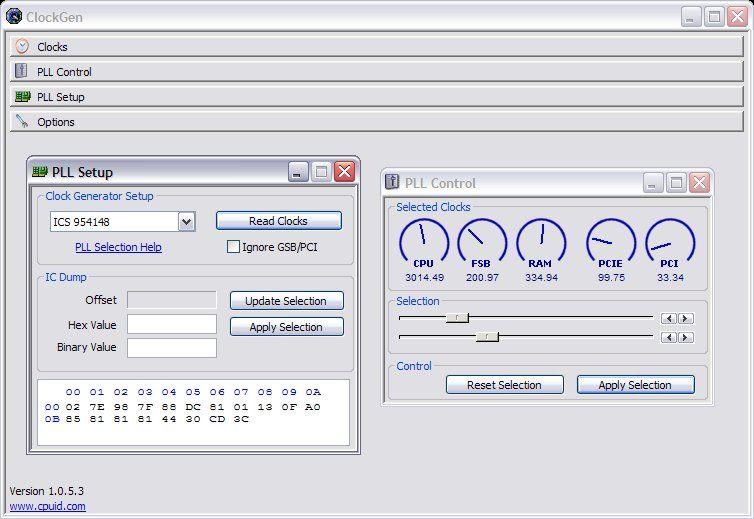Click the Hex Value input field
The image size is (754, 519).
[x=172, y=324]
